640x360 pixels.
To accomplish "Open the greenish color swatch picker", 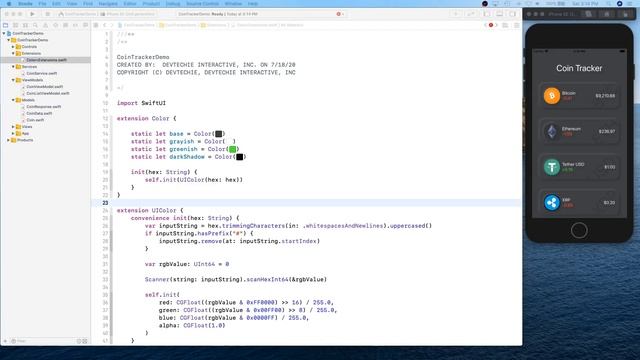I will [233, 149].
